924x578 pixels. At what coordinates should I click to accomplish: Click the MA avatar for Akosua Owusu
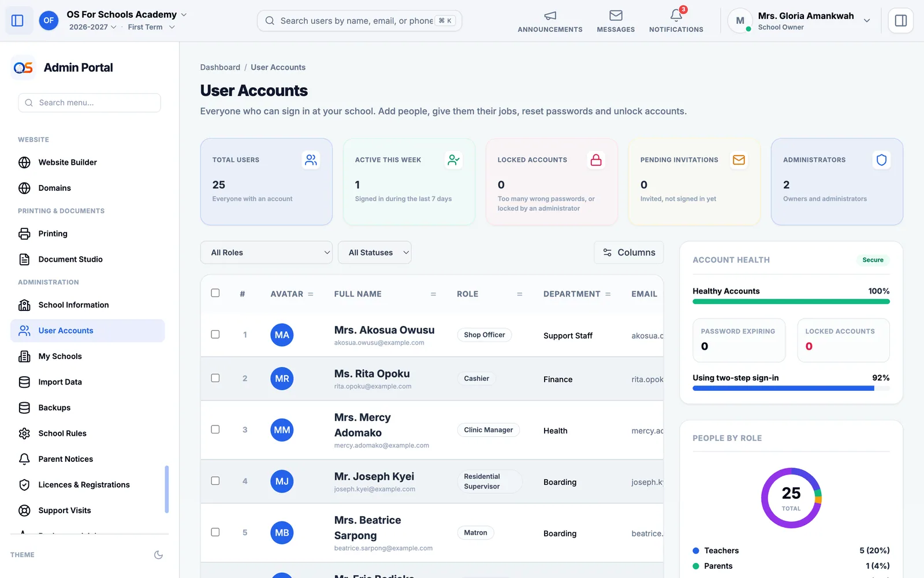pyautogui.click(x=282, y=335)
